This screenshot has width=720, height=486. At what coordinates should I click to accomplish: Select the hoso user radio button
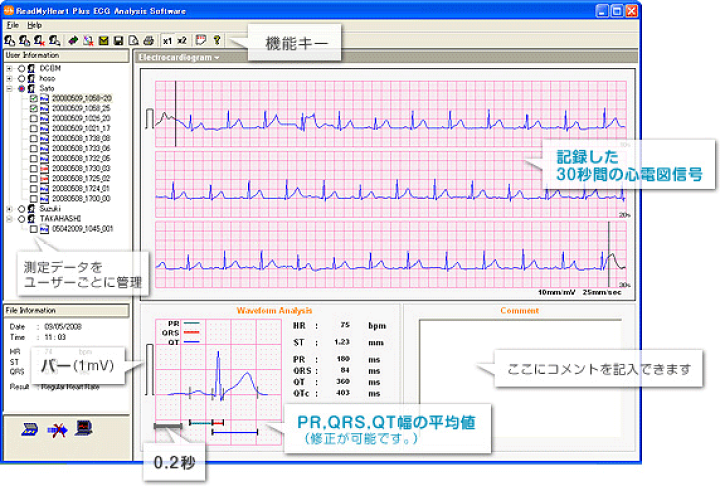(21, 79)
